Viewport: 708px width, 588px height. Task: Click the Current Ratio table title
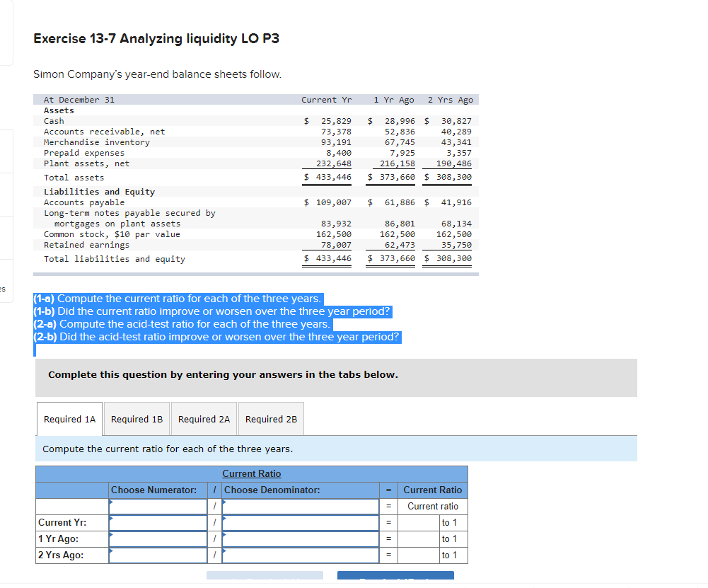252,474
